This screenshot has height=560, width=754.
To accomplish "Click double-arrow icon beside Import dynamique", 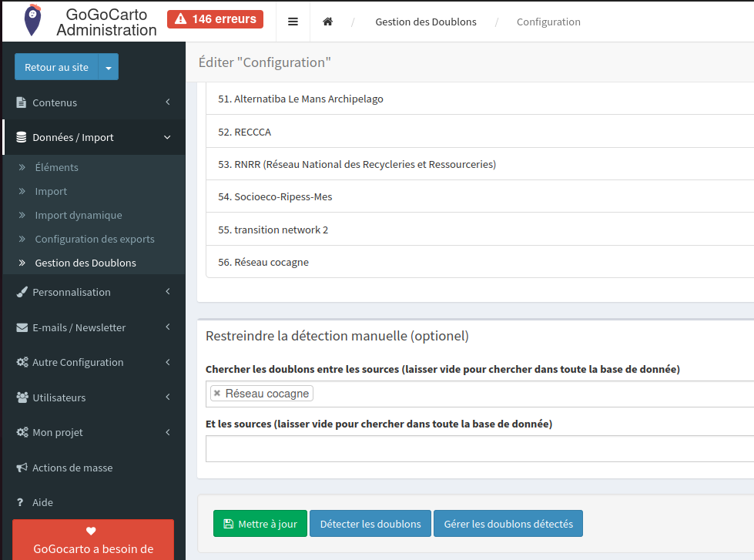I will click(x=22, y=215).
